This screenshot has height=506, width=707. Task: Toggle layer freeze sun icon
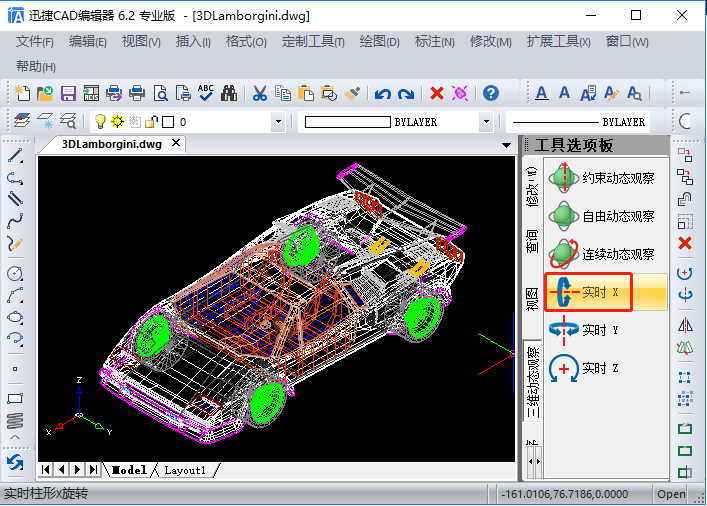[117, 121]
